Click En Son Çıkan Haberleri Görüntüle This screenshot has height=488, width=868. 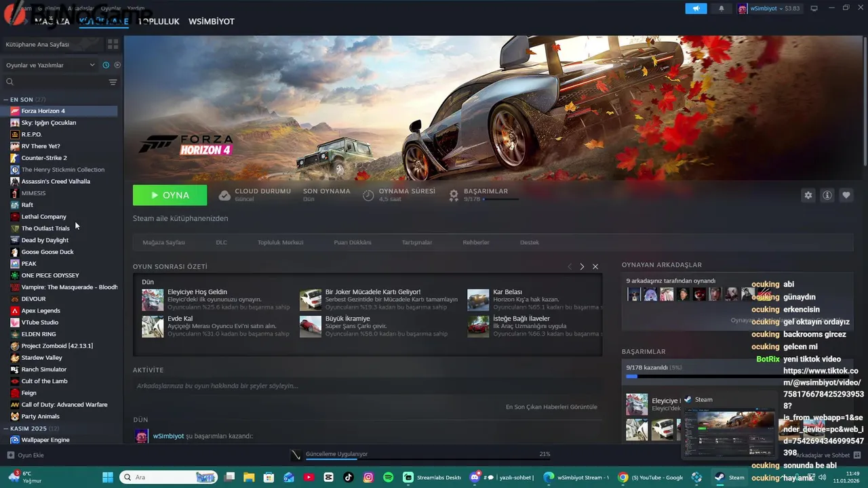pyautogui.click(x=551, y=407)
